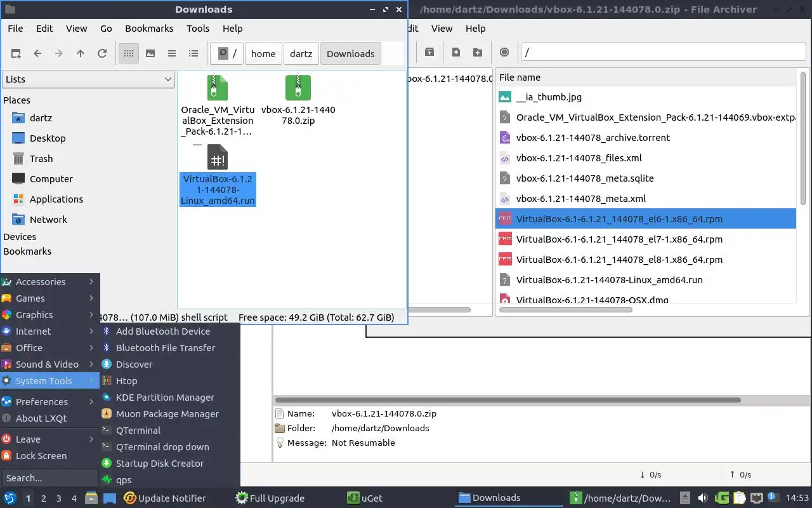This screenshot has height=508, width=812.
Task: Open the Lists side pane dropdown
Action: click(x=88, y=79)
